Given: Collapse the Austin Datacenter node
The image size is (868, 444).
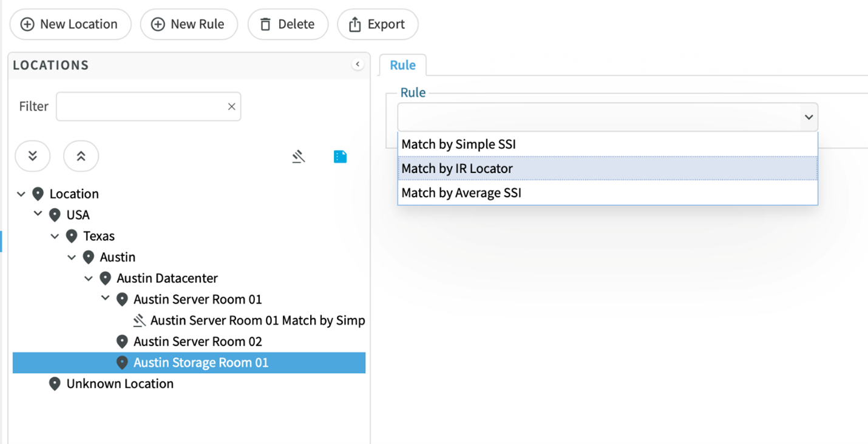Looking at the screenshot, I should coord(89,278).
